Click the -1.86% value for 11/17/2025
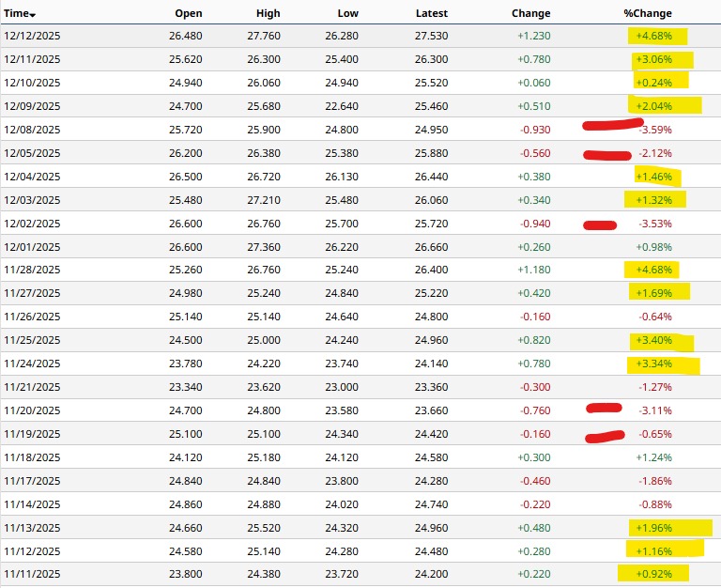721x588 pixels. 654,481
